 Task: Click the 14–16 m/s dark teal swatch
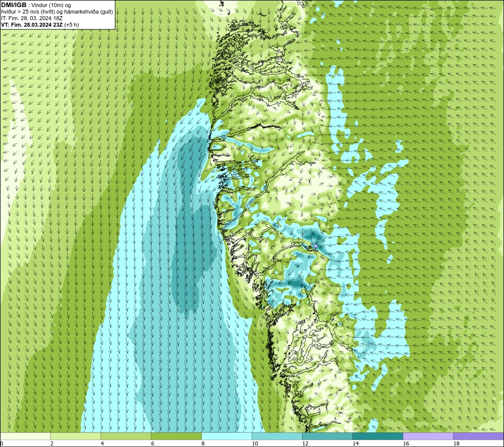pyautogui.click(x=377, y=436)
